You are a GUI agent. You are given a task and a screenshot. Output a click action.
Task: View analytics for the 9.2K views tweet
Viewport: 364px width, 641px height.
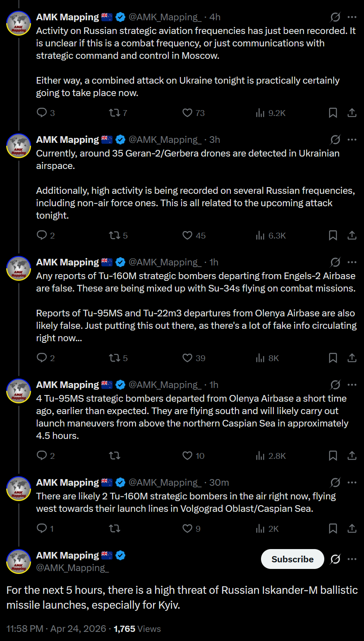click(x=271, y=113)
